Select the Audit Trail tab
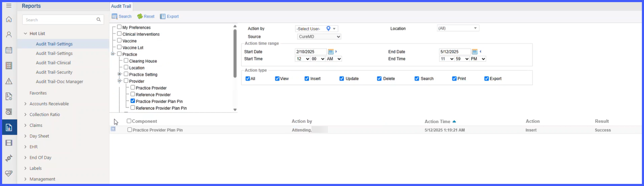 pos(121,6)
